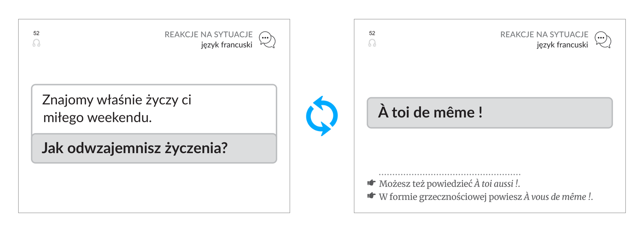Click 'REAKCJE NA SYTUACJE' heading on left card

209,34
